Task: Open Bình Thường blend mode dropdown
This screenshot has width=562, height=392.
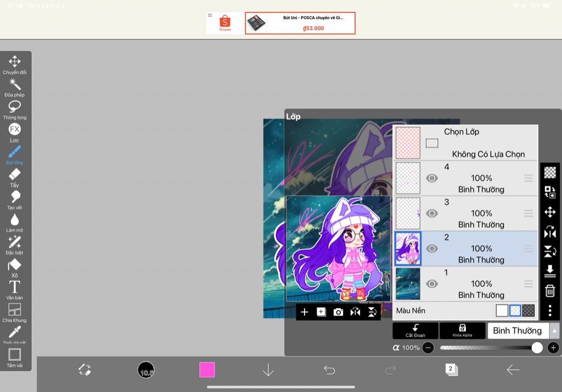Action: click(x=518, y=331)
